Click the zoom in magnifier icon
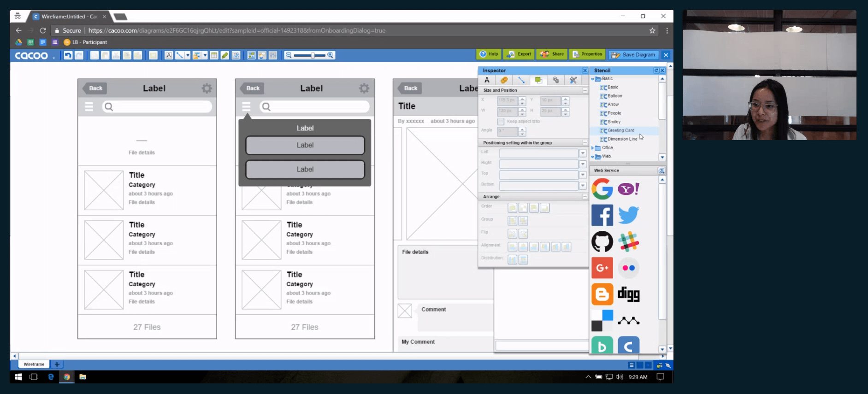 pyautogui.click(x=331, y=55)
